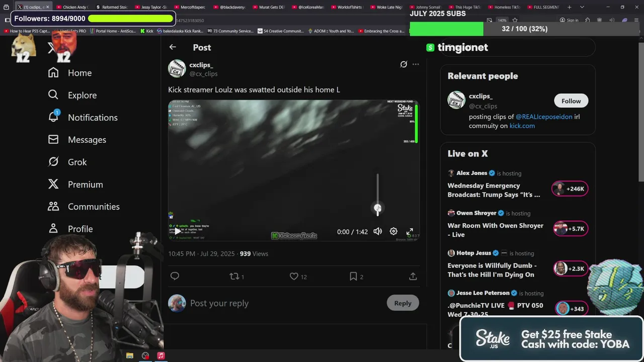Open Grok in the sidebar
644x362 pixels.
pyautogui.click(x=67, y=162)
